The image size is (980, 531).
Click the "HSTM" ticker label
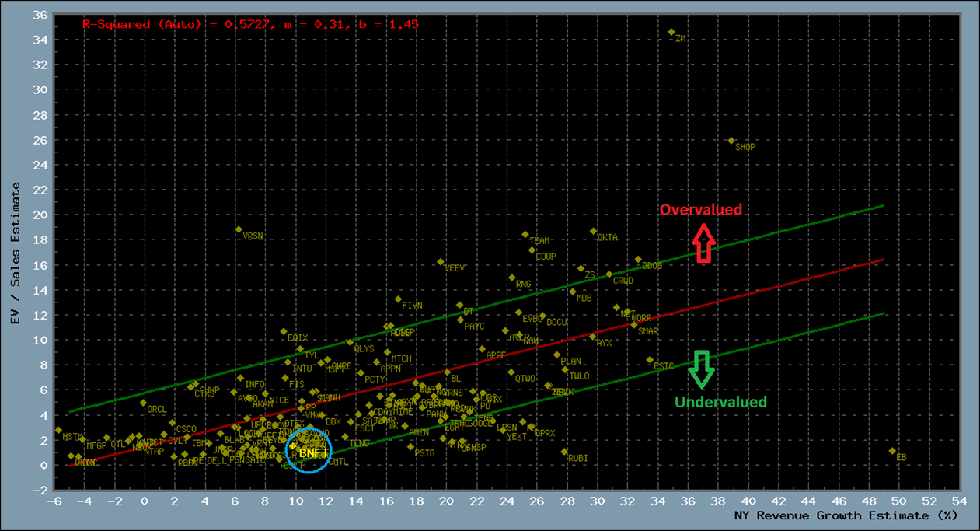point(73,438)
